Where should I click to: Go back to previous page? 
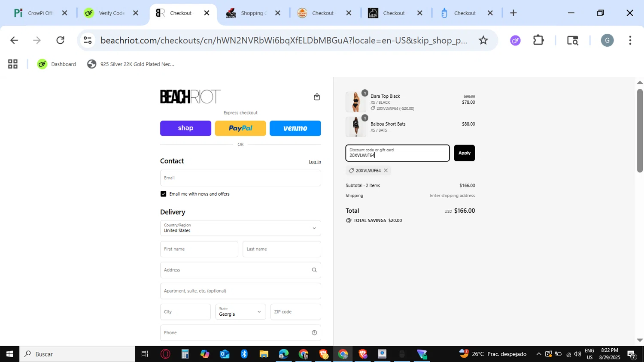pos(14,40)
